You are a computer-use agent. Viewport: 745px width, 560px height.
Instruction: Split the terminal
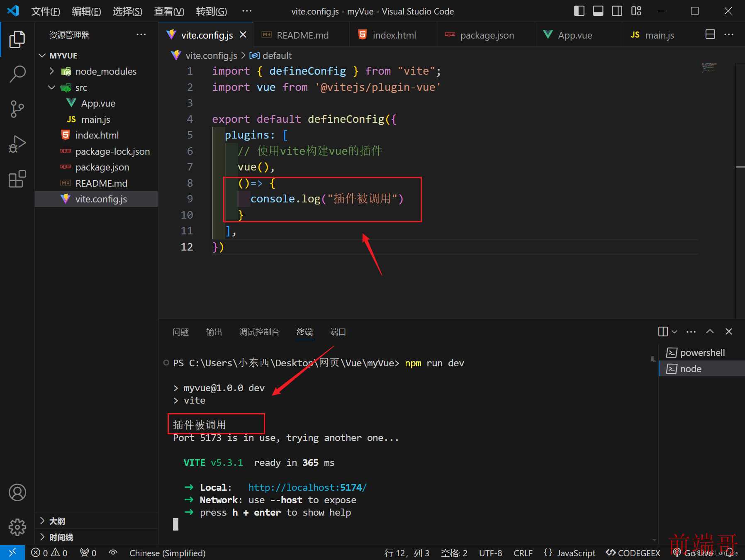(663, 331)
